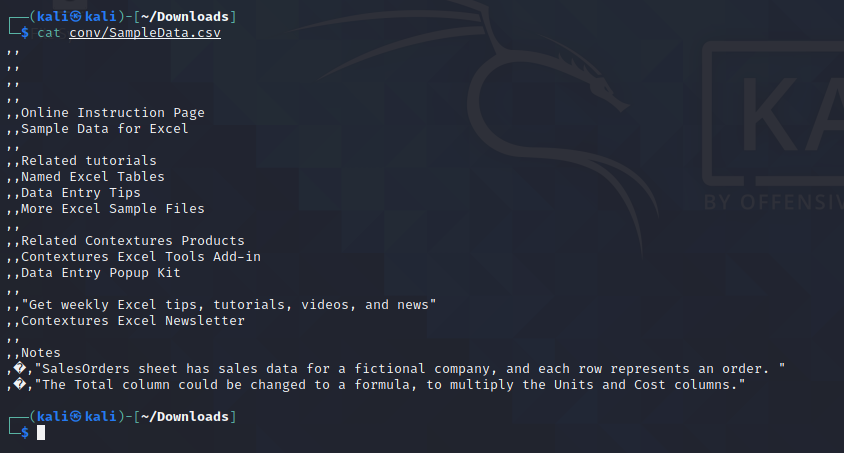Click the cat command in first prompt

[48, 33]
